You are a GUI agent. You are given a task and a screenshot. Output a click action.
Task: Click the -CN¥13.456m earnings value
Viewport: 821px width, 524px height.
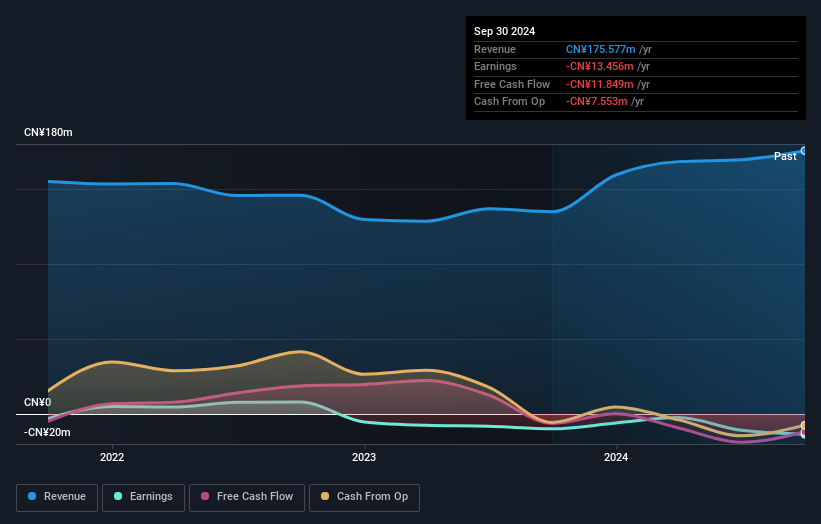600,66
